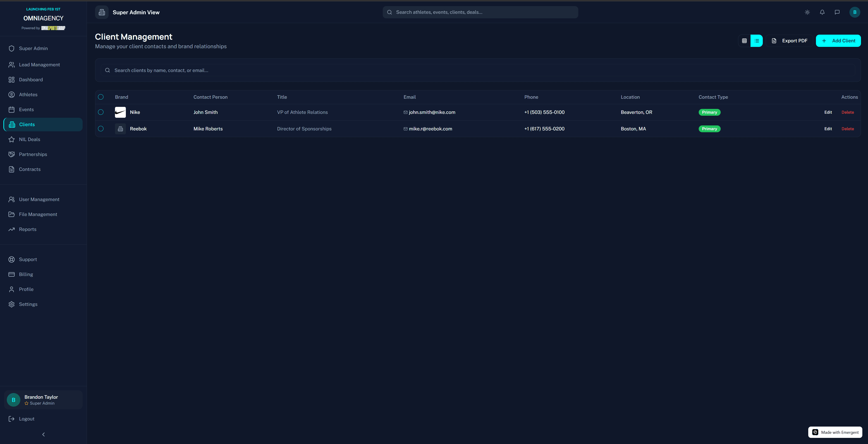Screen dimensions: 868x444
Task: Focus the search clients by name field
Action: (x=478, y=70)
